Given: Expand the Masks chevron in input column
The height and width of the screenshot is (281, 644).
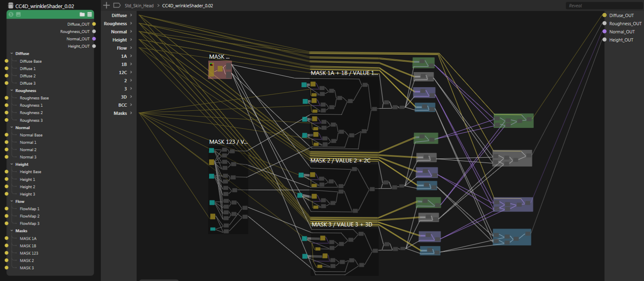Looking at the screenshot, I should [131, 113].
